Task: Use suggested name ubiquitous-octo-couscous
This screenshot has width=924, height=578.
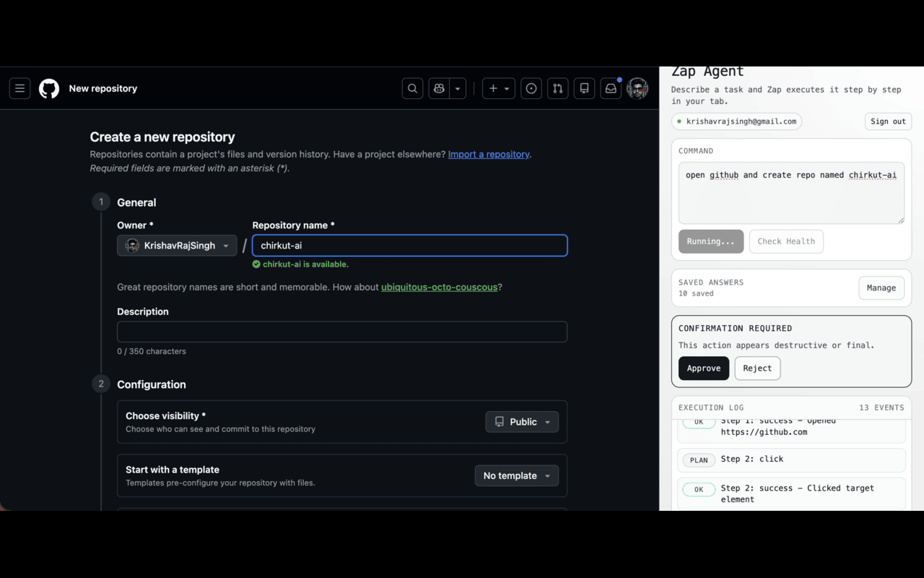Action: [440, 287]
